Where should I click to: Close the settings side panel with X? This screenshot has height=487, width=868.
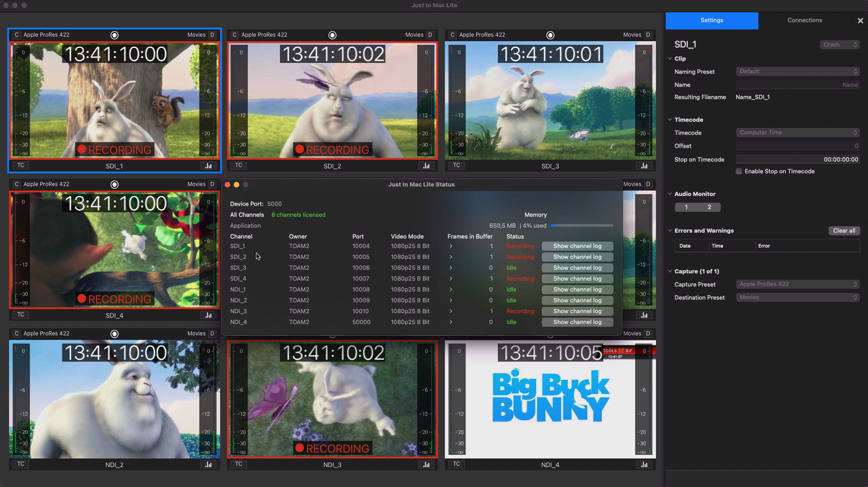[860, 20]
